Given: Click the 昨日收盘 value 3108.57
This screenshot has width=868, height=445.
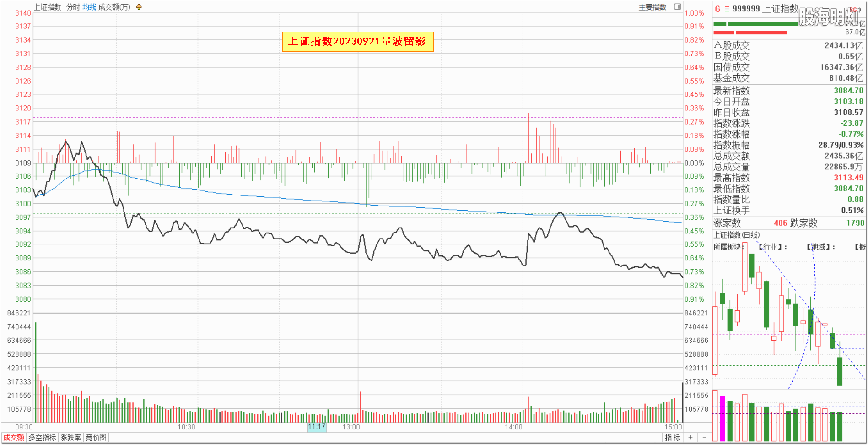Looking at the screenshot, I should [848, 113].
